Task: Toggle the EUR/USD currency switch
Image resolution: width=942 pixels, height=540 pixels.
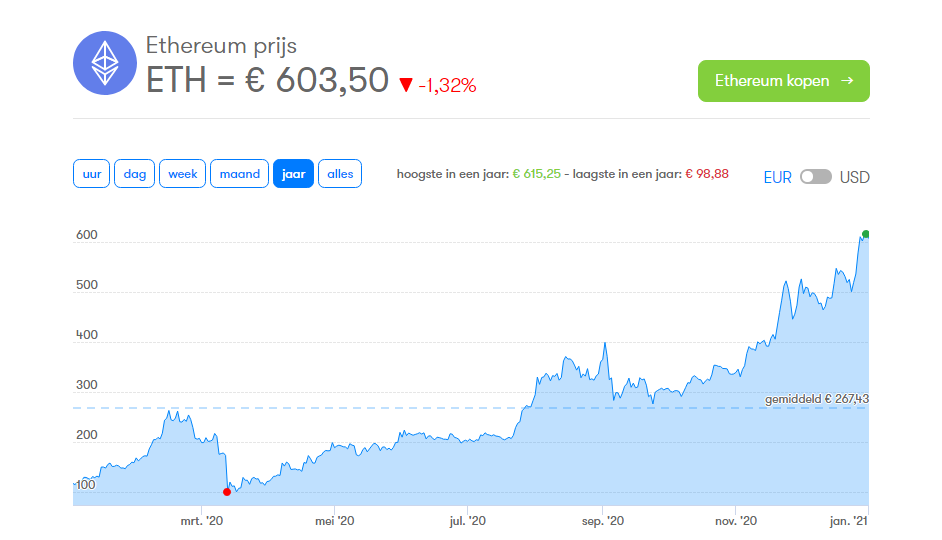Action: tap(816, 177)
